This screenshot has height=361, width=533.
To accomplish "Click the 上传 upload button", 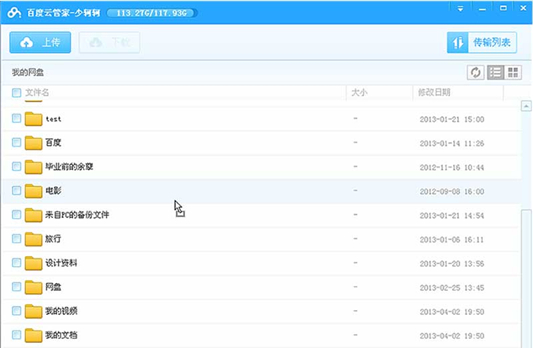I will point(40,42).
